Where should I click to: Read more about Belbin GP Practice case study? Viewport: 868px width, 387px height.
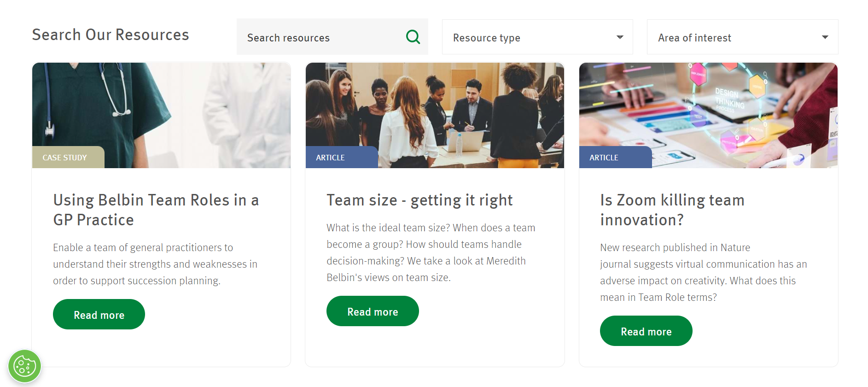(99, 314)
